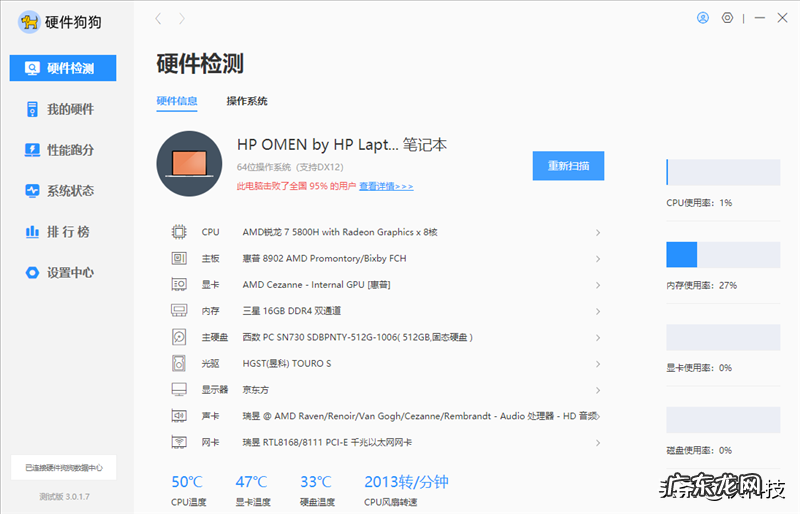Click 64位操作系统 (支持DX12) text

coord(290,167)
